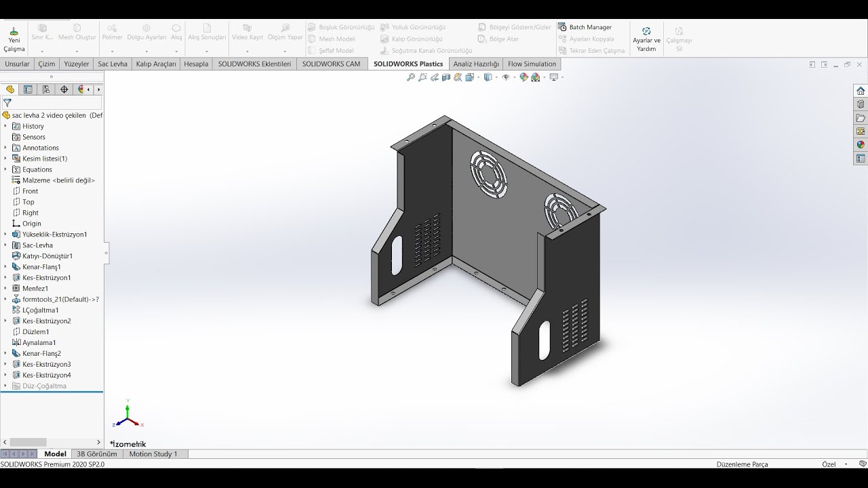Click the feature tree horizontal scrollbar thumb
868x488 pixels.
point(27,443)
